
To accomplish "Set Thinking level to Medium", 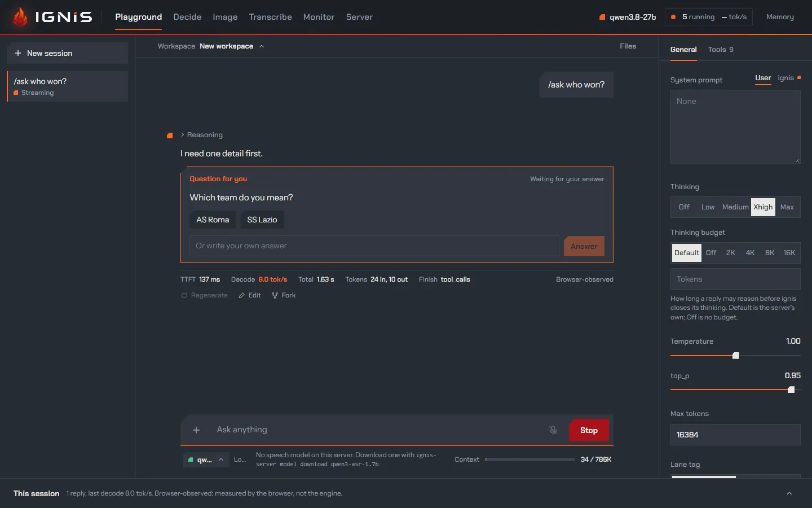I will [x=735, y=207].
